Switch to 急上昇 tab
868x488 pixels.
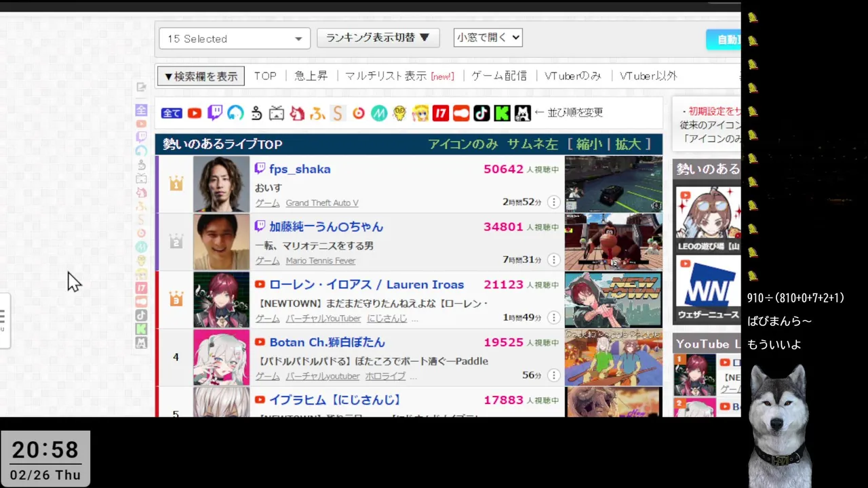[311, 76]
